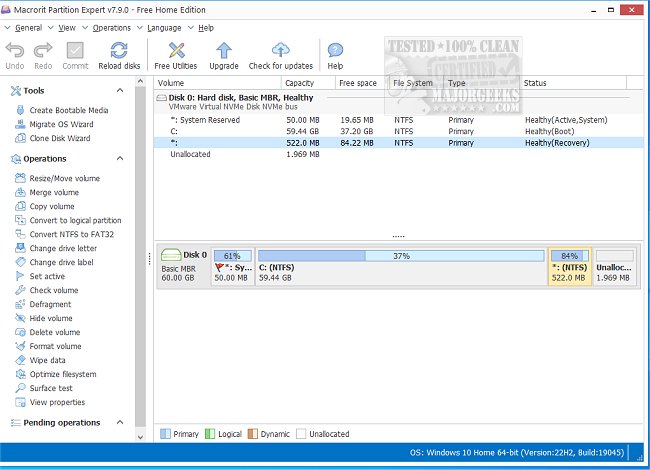Choose the Wipe data operation
Image resolution: width=650 pixels, height=470 pixels.
[47, 360]
